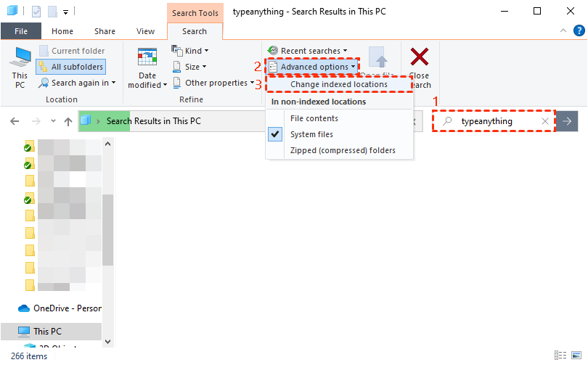Click the Help question mark icon
The width and height of the screenshot is (588, 365).
578,31
